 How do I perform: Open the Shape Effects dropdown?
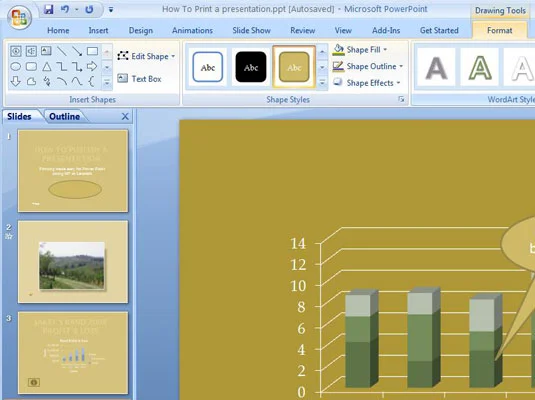coord(366,83)
